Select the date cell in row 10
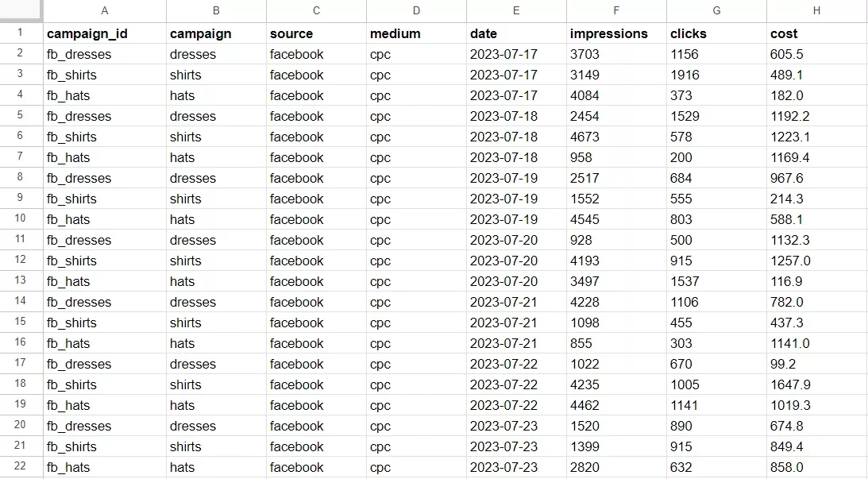The width and height of the screenshot is (868, 479). [516, 219]
